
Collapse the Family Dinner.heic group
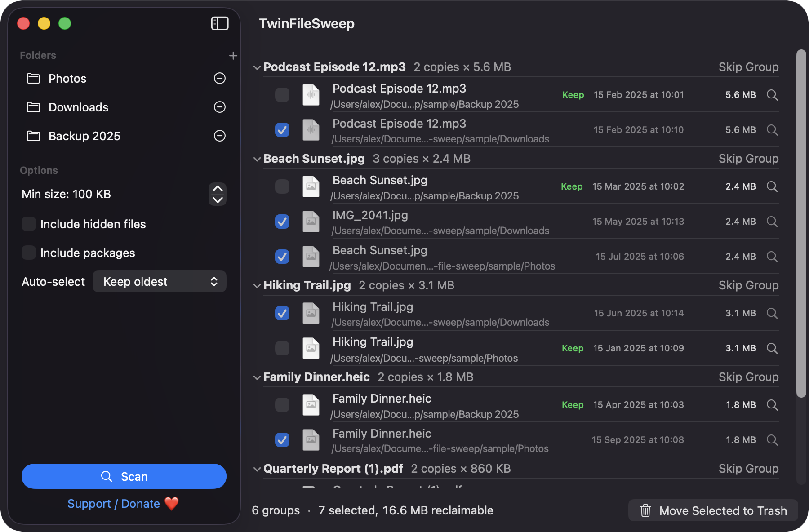(x=257, y=378)
